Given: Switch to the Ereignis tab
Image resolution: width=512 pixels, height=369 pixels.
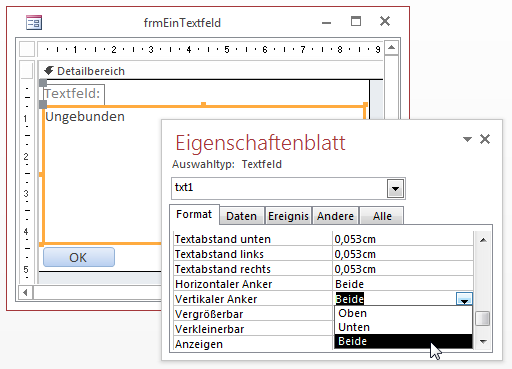Looking at the screenshot, I should (288, 216).
